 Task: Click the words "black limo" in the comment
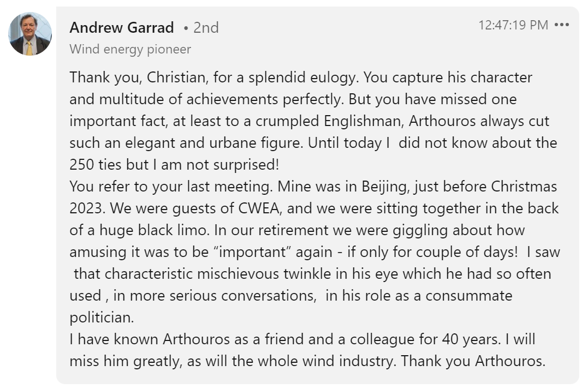[x=176, y=230]
